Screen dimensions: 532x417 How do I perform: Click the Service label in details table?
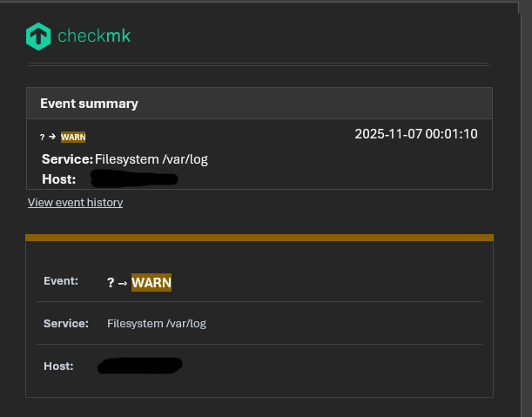click(66, 323)
